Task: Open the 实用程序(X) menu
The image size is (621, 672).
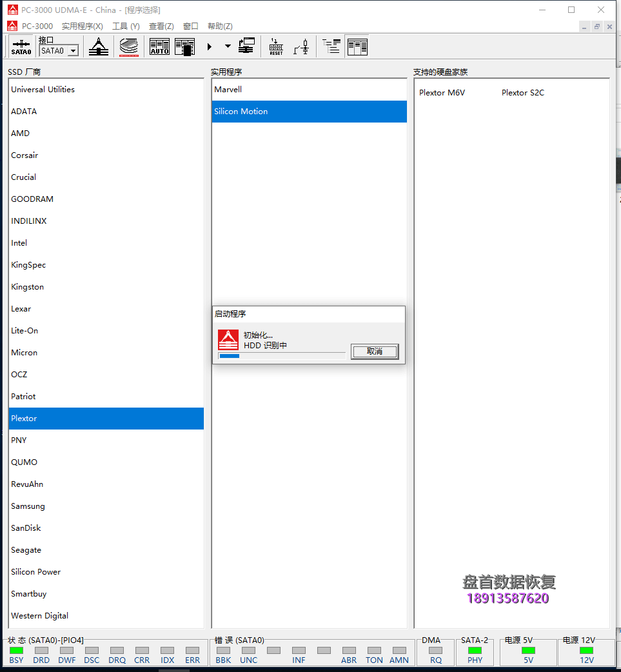Action: (83, 26)
